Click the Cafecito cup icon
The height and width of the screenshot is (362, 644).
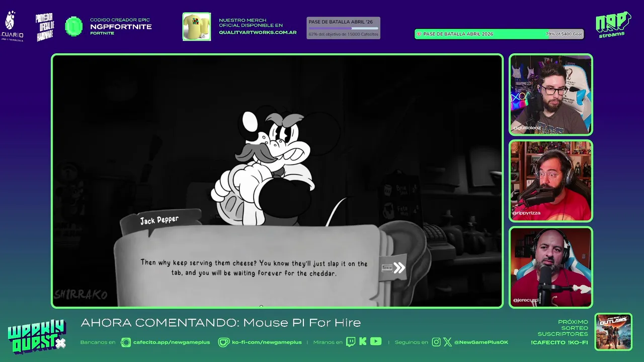[126, 342]
